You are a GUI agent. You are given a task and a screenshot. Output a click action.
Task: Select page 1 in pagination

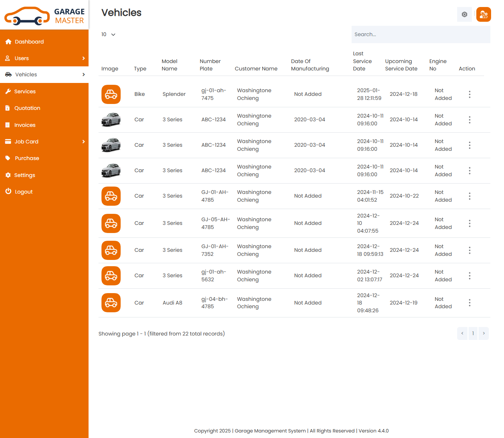473,333
